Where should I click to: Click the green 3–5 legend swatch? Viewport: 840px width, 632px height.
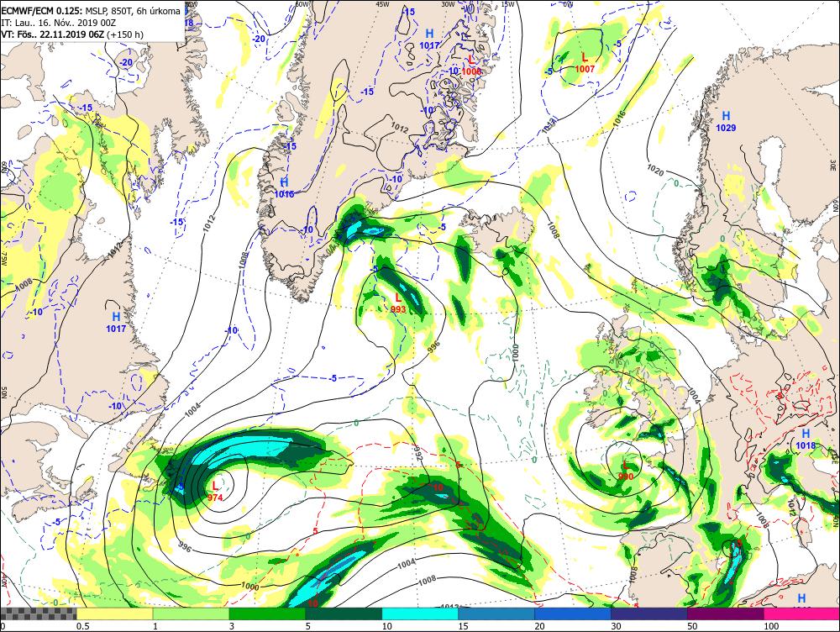tap(267, 614)
